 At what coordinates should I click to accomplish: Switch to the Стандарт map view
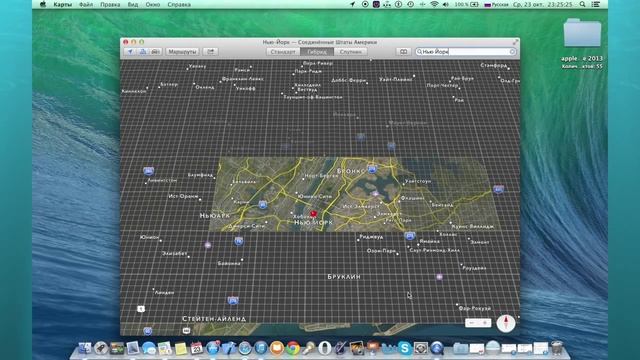click(283, 52)
